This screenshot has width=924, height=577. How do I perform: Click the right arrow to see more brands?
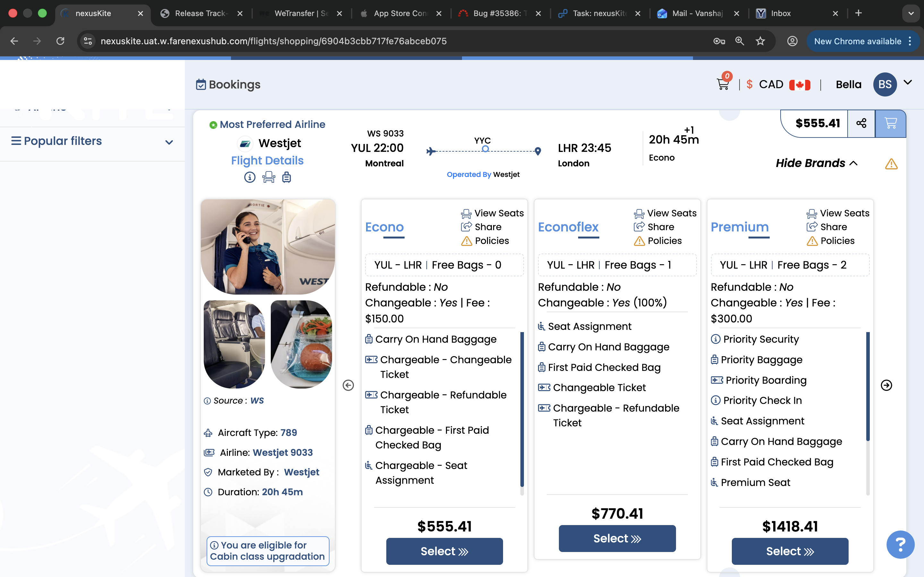coord(886,385)
